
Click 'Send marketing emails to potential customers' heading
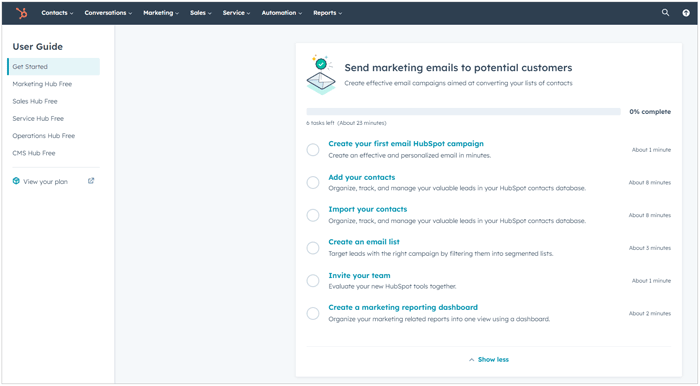458,68
